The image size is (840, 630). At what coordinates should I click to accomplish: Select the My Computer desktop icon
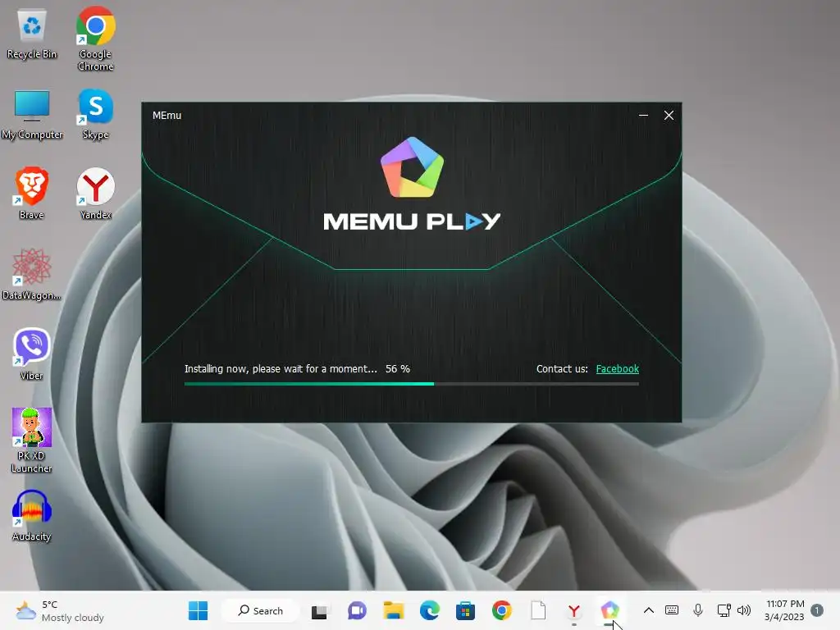click(32, 115)
